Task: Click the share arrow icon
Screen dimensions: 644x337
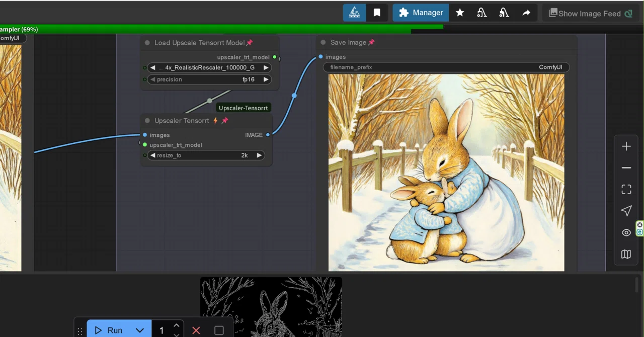Action: (x=526, y=13)
